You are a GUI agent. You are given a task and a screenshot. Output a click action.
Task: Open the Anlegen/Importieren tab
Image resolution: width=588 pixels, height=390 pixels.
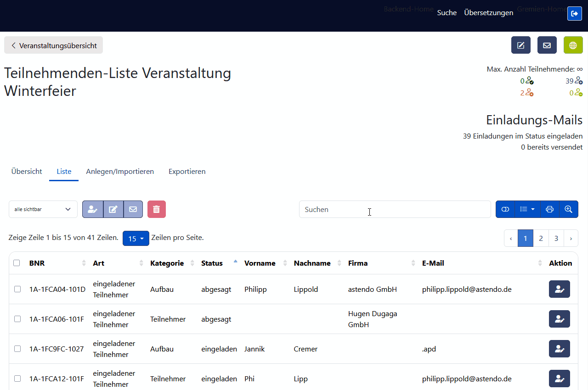[120, 171]
